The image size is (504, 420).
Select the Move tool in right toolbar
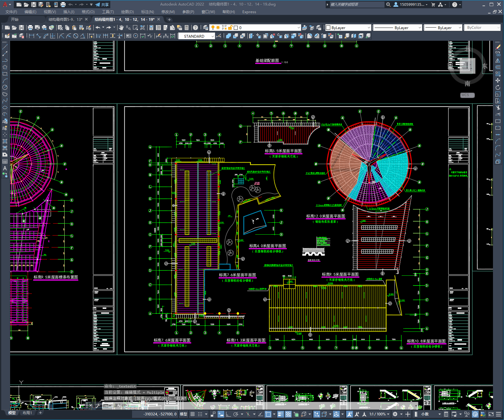498,81
